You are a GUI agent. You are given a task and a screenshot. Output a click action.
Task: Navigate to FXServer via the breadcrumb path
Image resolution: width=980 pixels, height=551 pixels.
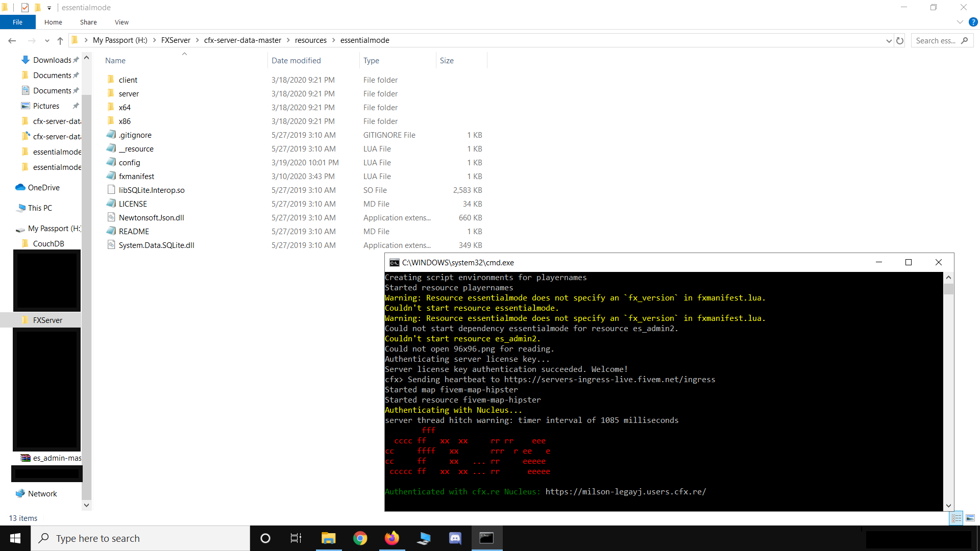[x=176, y=40]
